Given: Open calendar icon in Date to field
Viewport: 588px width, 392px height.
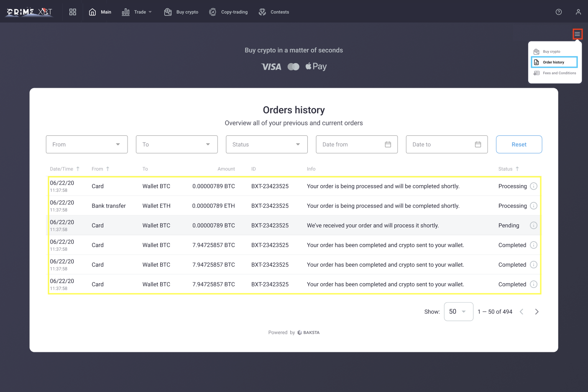Looking at the screenshot, I should 478,145.
